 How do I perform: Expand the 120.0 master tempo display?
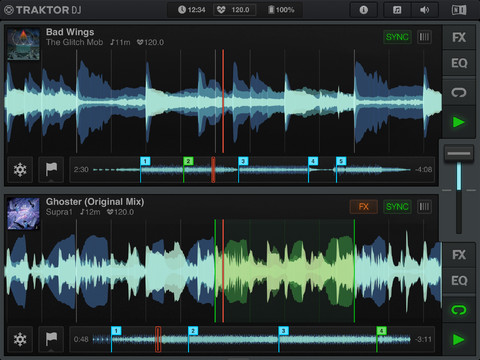click(234, 10)
